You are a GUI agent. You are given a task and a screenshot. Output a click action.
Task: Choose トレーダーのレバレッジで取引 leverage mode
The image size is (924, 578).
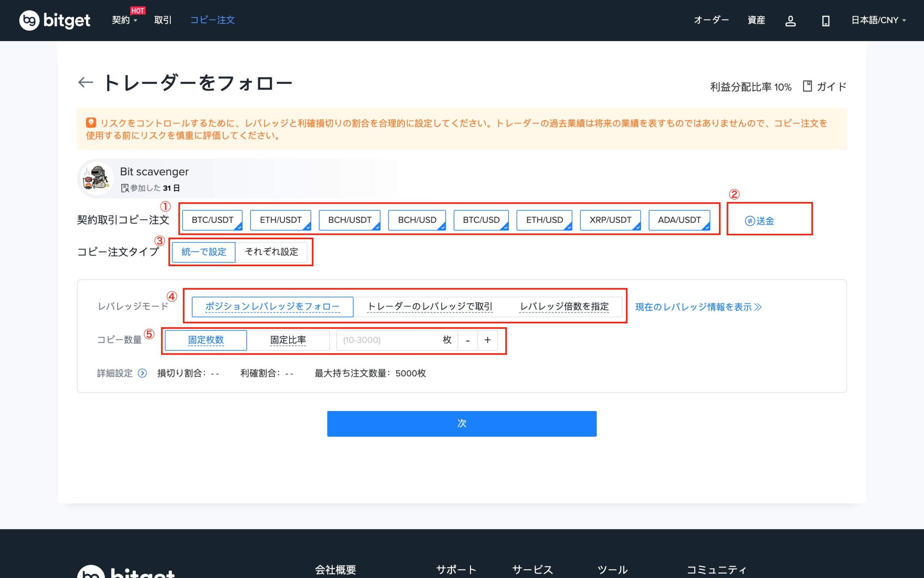click(x=430, y=307)
